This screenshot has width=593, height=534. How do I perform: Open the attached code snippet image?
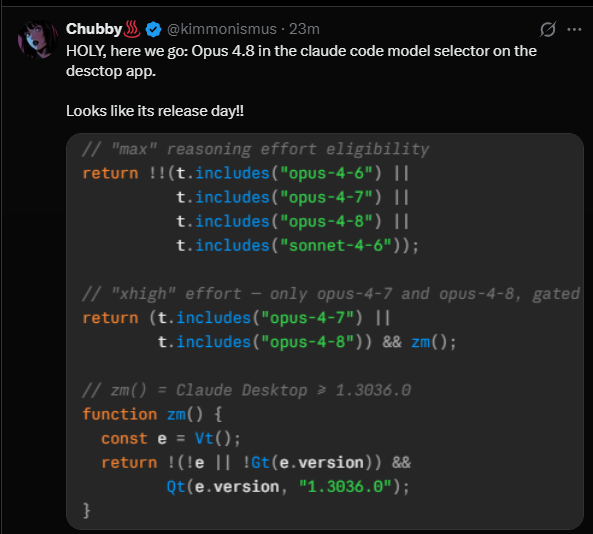pyautogui.click(x=325, y=331)
